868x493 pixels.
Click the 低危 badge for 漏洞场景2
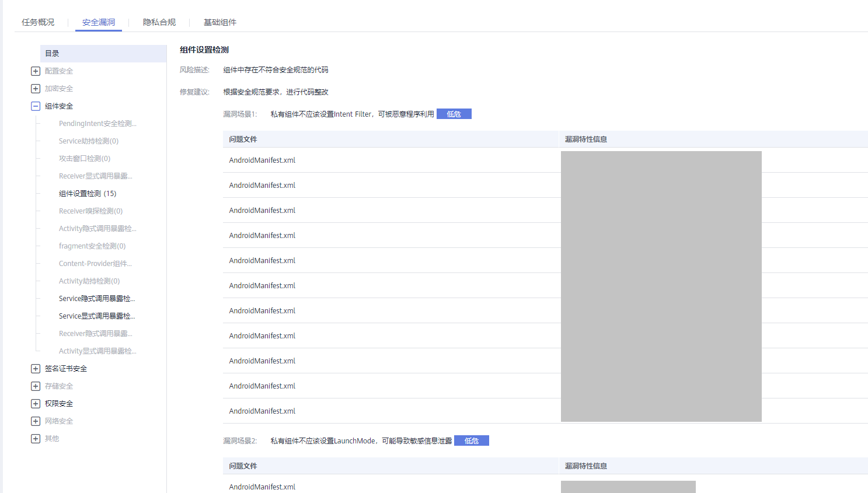[471, 440]
